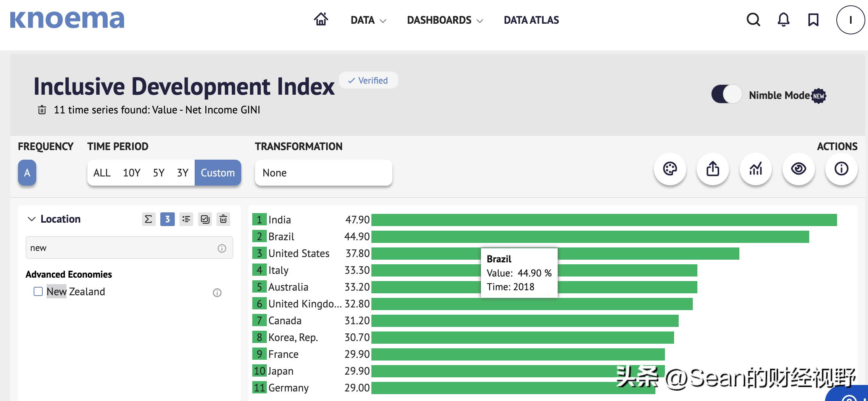Select the 10Y time period tab
Viewport: 868px width, 401px height.
(x=132, y=173)
